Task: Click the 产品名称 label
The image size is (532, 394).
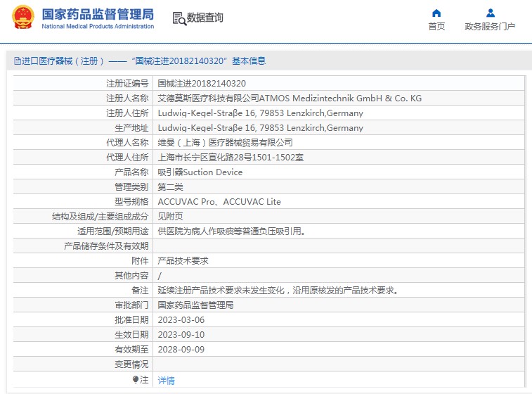Action: (x=131, y=172)
